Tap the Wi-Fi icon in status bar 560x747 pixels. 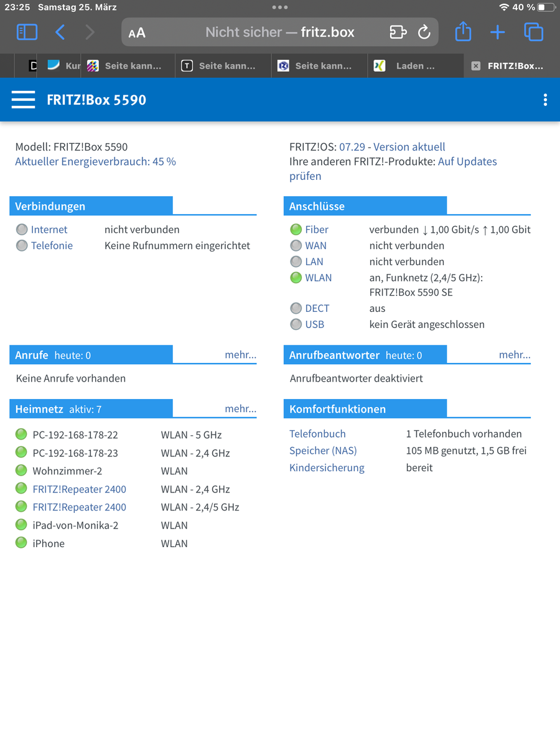click(504, 7)
